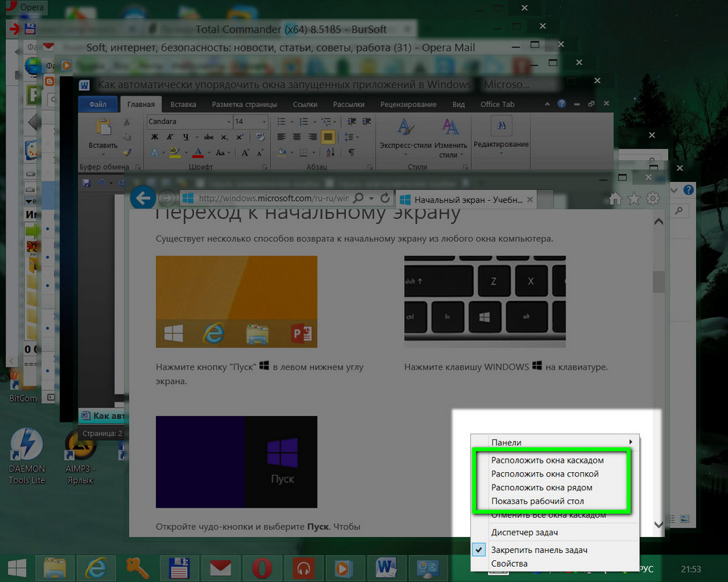
Task: Open DAEMON Tools Lite desktop shortcut
Action: 27,456
